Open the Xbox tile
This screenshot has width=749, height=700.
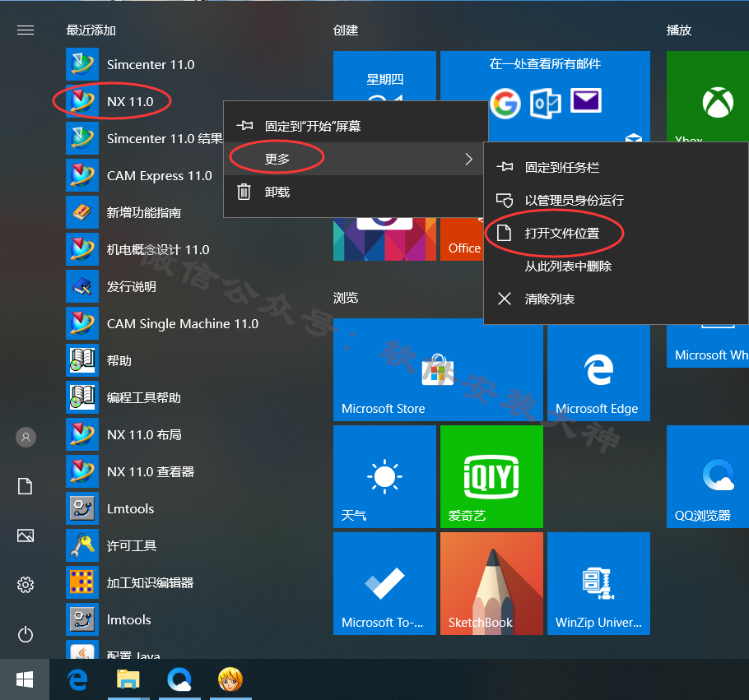708,96
